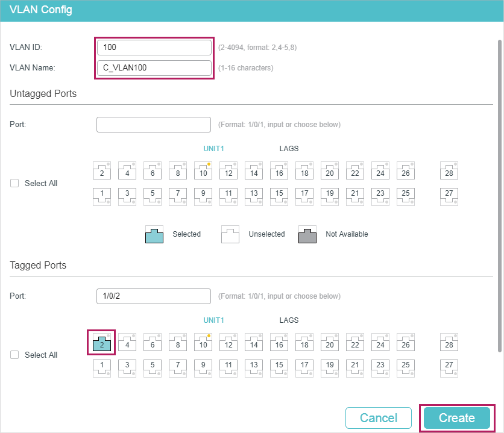Check Select All for Tagged Ports
This screenshot has height=433, width=504.
pos(14,355)
